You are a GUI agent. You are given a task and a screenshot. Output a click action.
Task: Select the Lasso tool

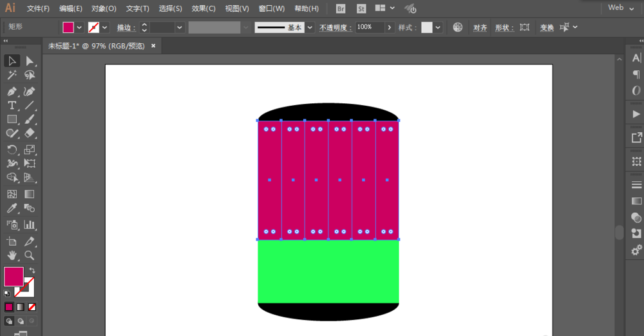[29, 75]
